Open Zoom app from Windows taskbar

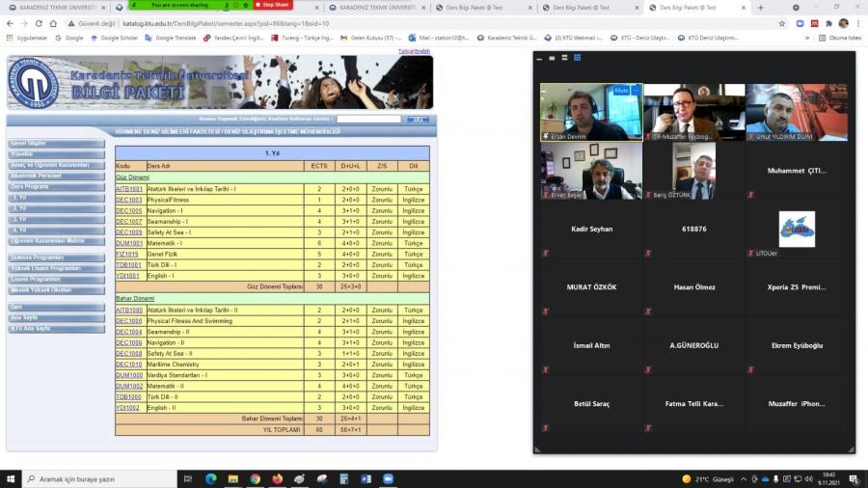tap(389, 478)
